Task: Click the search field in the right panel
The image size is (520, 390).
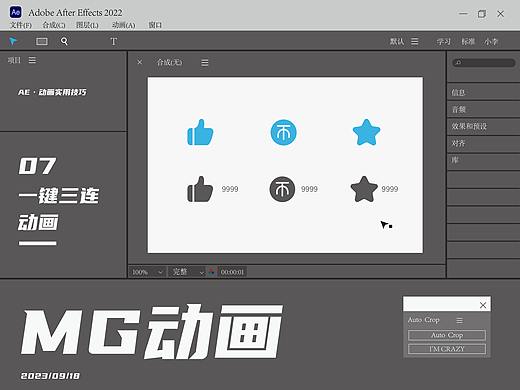Action: [x=484, y=63]
